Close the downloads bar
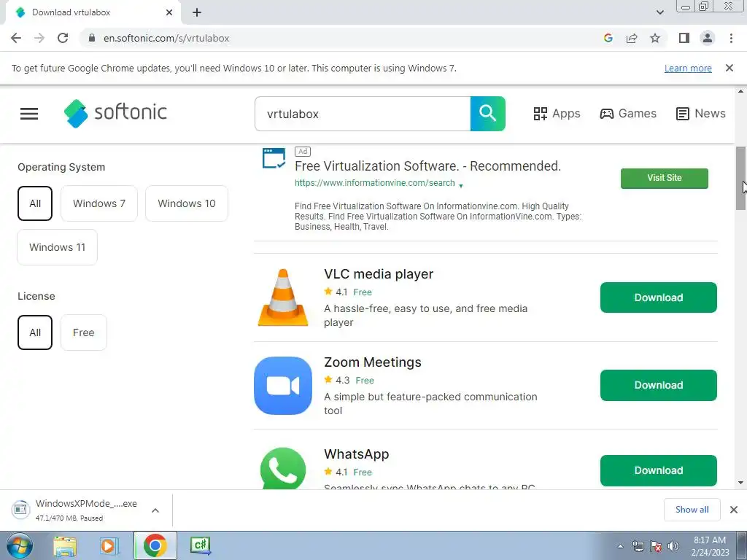Screen dimensions: 747x560 coord(734,510)
